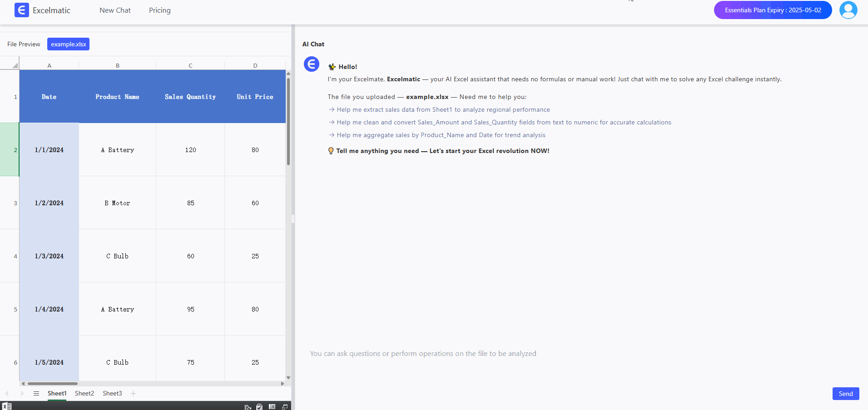The height and width of the screenshot is (410, 868).
Task: Switch to Sheet3 tab
Action: (112, 393)
